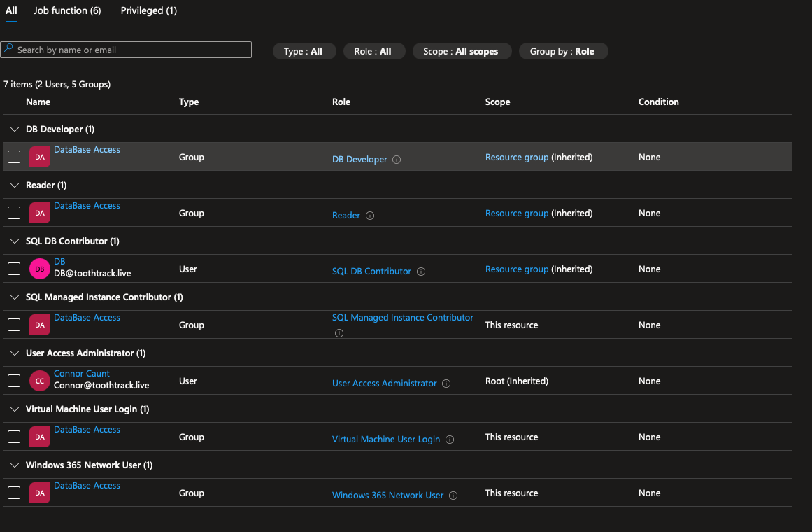The height and width of the screenshot is (532, 812).
Task: Switch to Job function (6) tab
Action: pos(67,11)
